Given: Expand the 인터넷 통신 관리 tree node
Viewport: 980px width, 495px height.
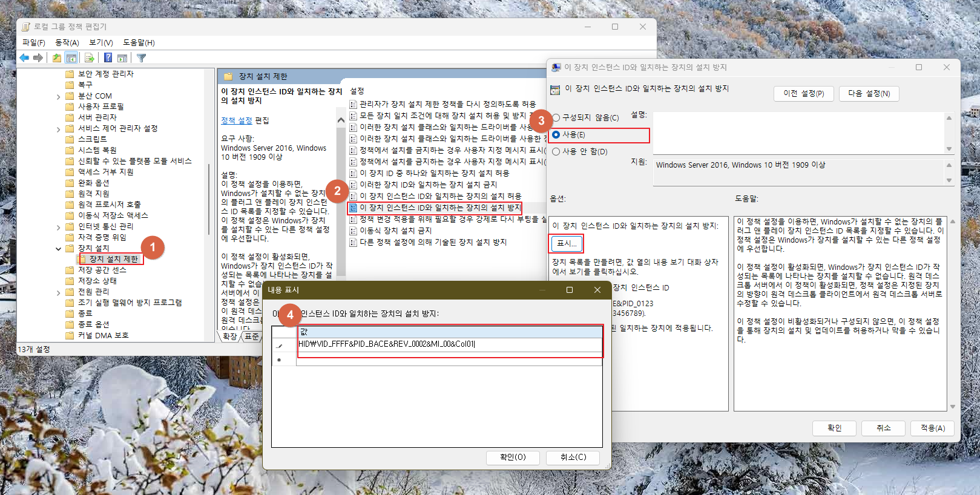Looking at the screenshot, I should (58, 227).
